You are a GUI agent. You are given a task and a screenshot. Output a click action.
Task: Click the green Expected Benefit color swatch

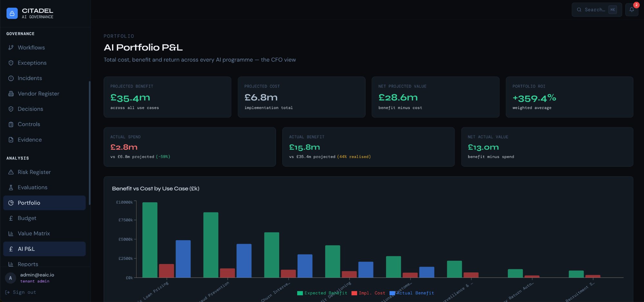299,293
